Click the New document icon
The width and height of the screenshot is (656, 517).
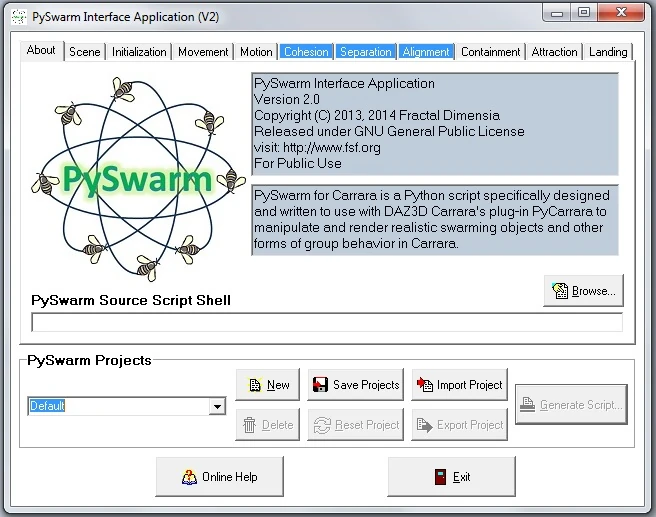click(x=254, y=385)
